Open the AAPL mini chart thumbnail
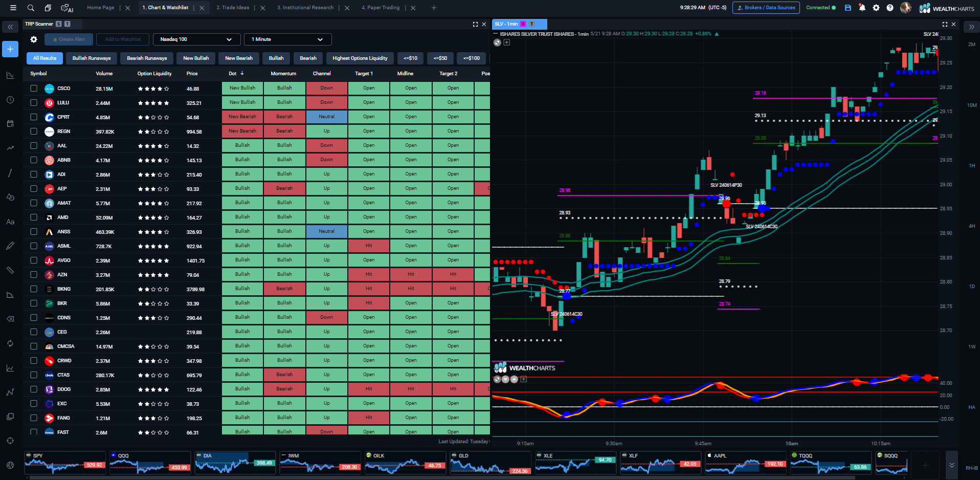Viewport: 980px width, 480px height. [746, 463]
